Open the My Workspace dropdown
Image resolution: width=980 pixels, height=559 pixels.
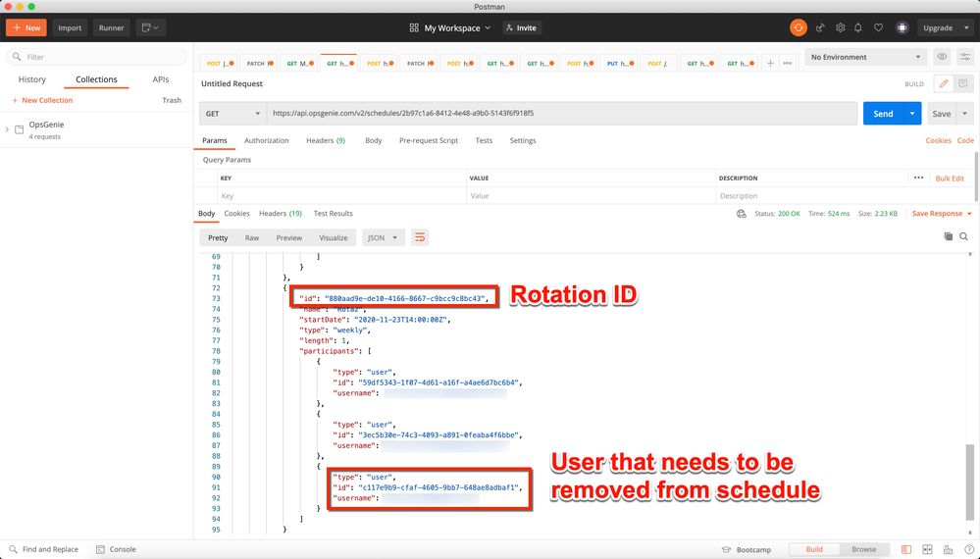click(450, 27)
